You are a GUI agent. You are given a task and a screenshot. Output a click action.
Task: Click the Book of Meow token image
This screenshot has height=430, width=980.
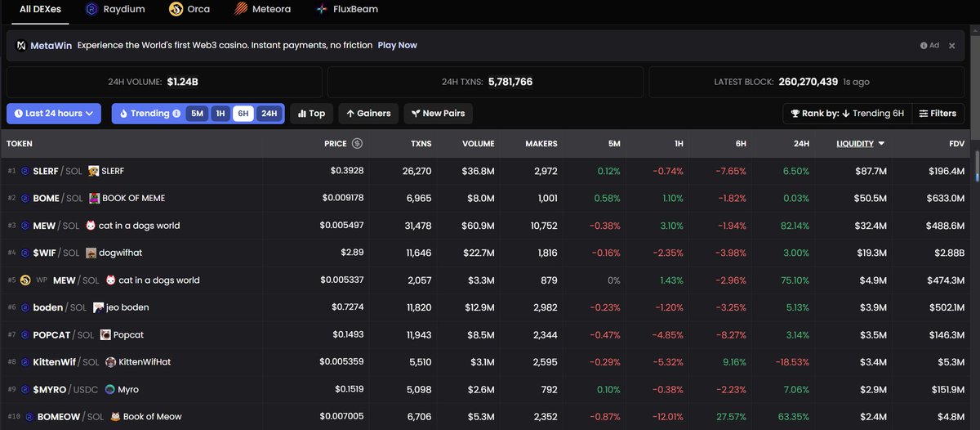coord(115,417)
